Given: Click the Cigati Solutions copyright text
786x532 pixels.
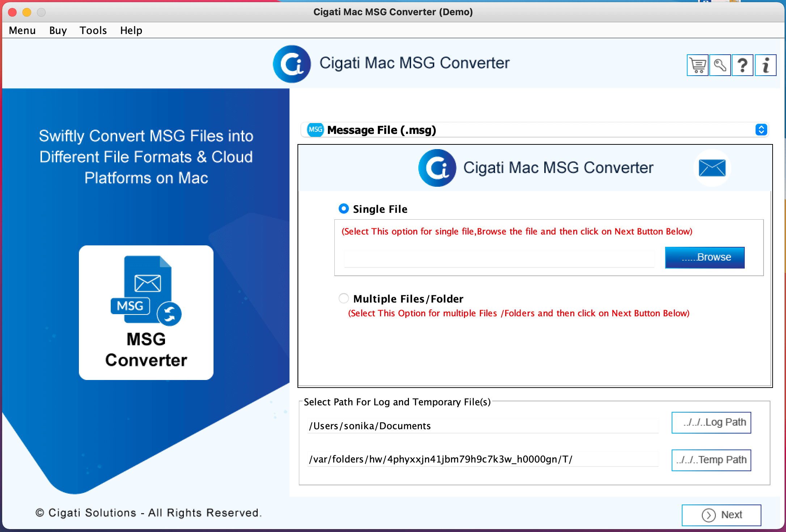Looking at the screenshot, I should (x=148, y=513).
